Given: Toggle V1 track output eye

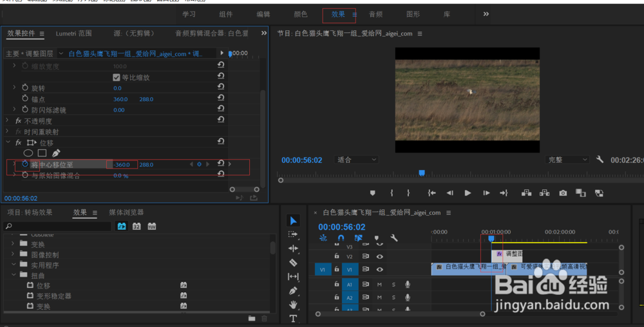Looking at the screenshot, I should point(380,270).
